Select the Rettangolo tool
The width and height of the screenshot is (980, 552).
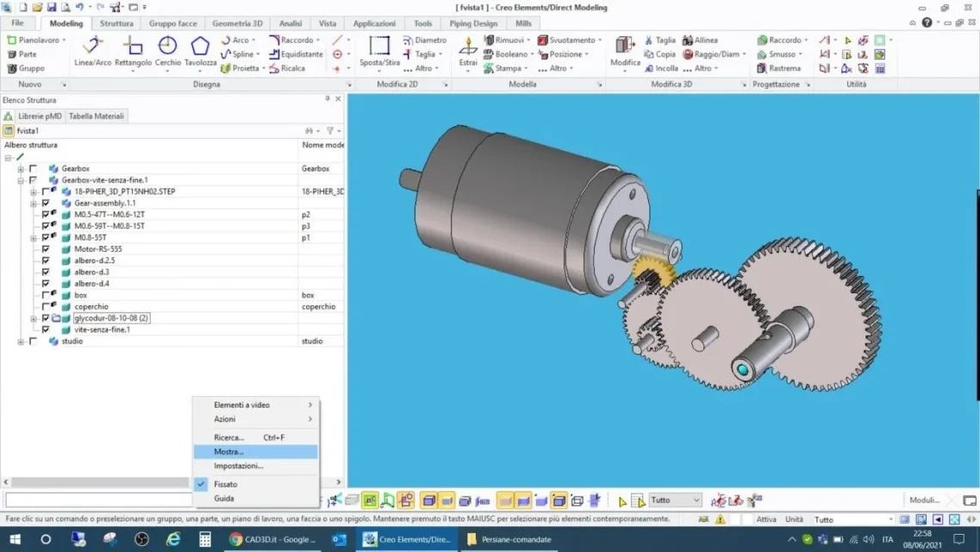point(133,51)
